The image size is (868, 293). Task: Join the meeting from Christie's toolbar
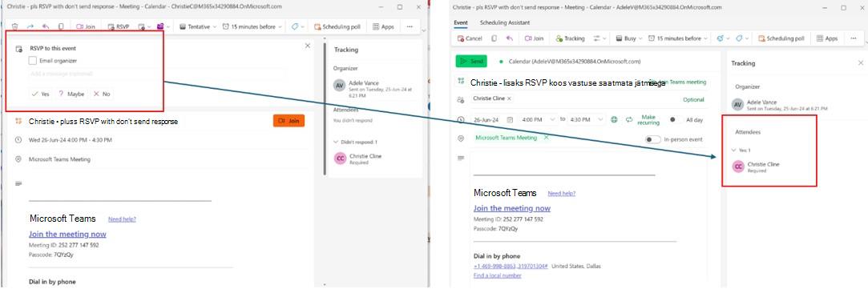coord(85,26)
